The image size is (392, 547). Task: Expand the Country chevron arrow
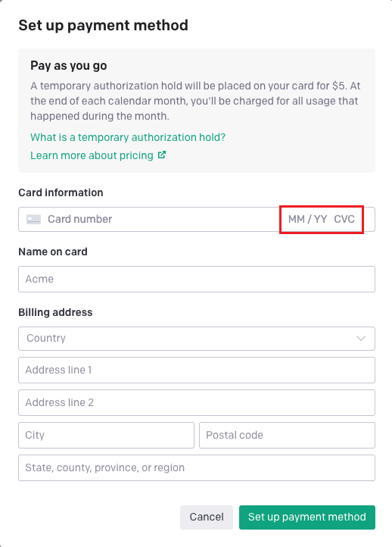point(361,339)
